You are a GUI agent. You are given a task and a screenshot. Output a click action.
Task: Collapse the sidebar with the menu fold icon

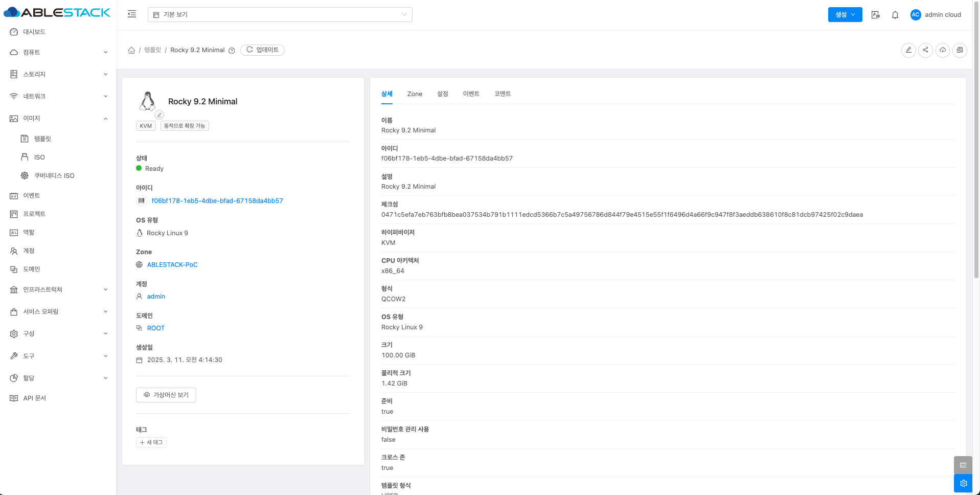tap(132, 14)
